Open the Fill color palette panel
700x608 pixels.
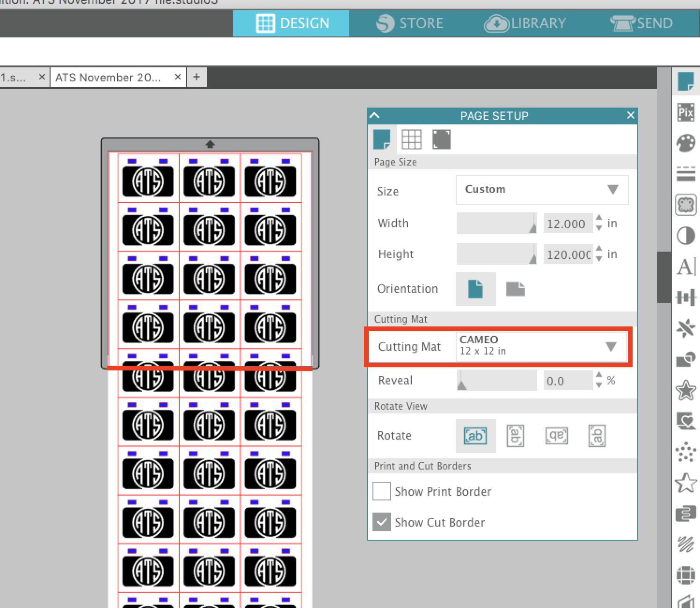click(686, 143)
